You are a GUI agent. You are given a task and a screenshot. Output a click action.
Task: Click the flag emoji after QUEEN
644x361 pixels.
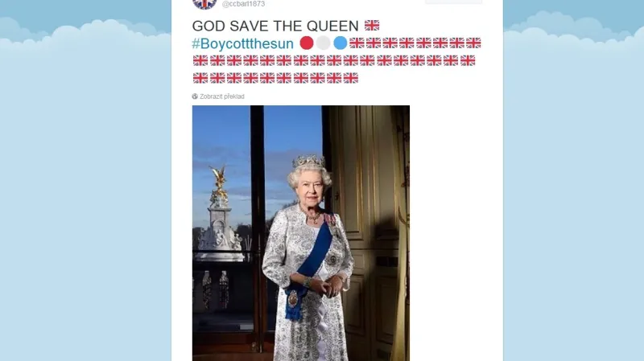372,26
